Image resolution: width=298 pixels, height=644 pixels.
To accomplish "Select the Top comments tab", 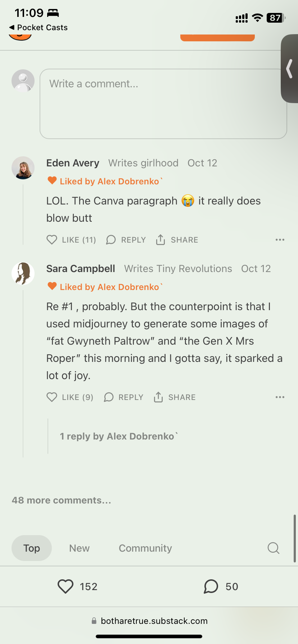I will (32, 548).
